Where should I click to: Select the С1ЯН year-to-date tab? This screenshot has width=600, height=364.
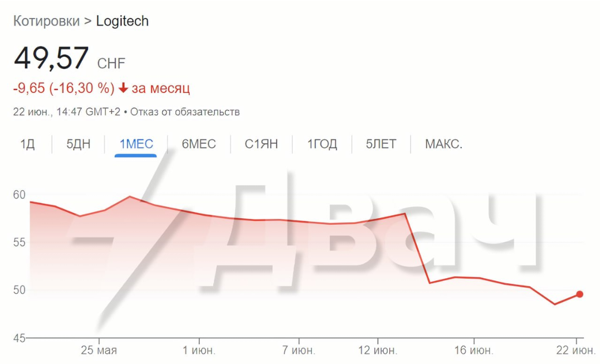(261, 144)
